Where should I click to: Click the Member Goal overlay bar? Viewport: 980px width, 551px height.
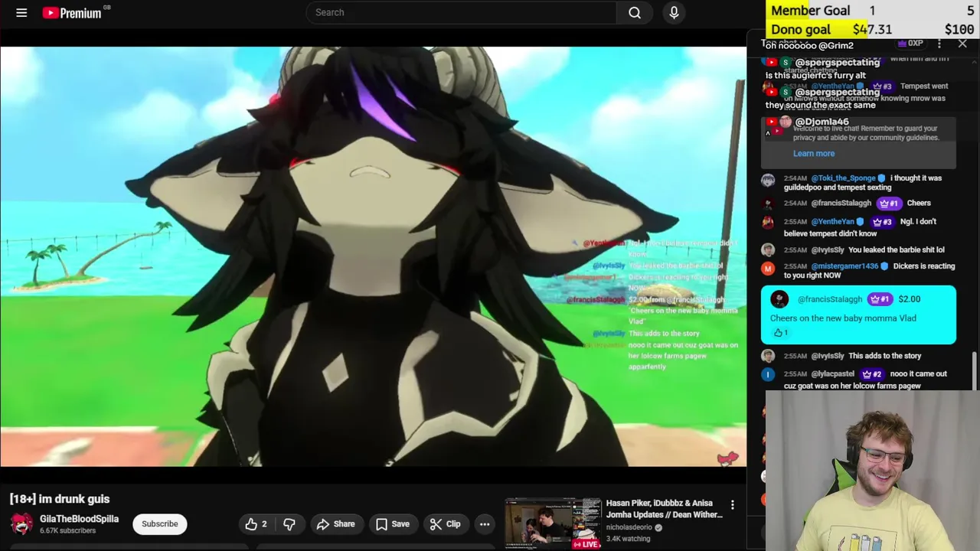tap(873, 10)
